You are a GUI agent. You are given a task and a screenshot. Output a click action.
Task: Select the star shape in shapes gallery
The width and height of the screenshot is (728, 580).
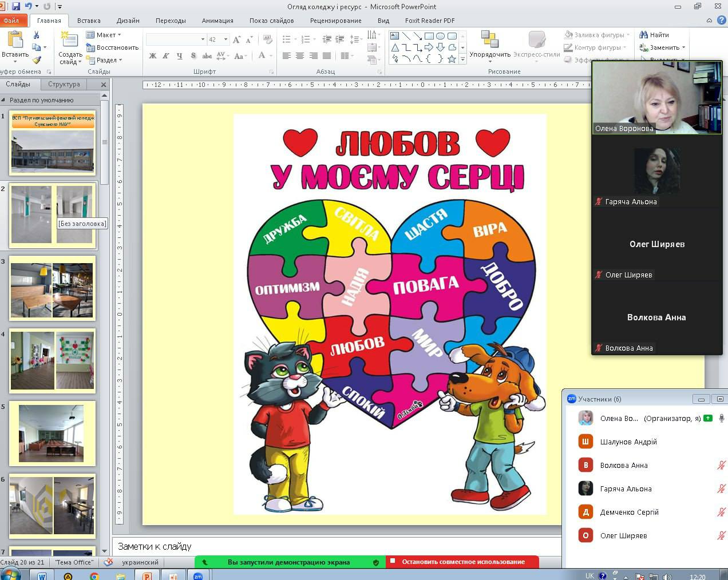[452, 59]
